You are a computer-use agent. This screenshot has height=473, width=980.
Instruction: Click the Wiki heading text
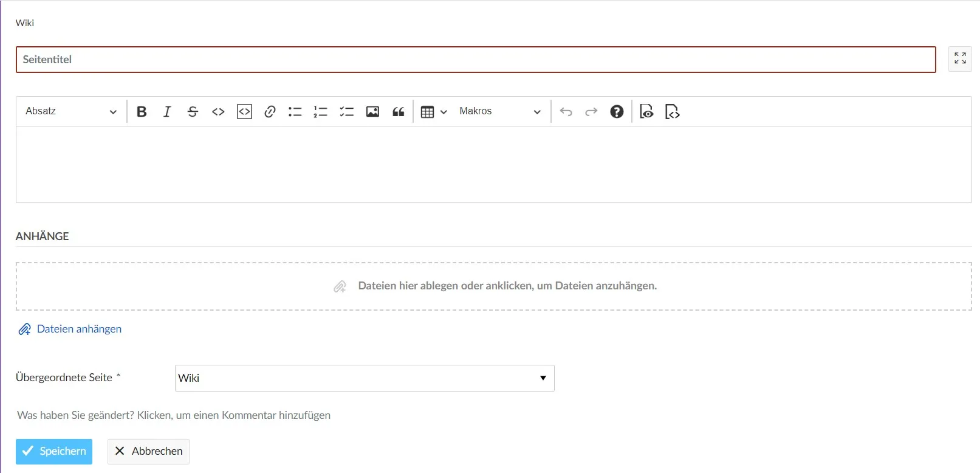coord(25,23)
